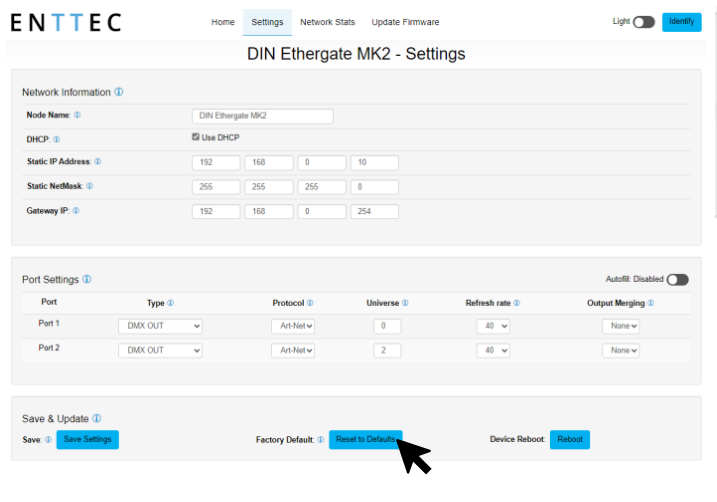Click the Type column info icon
The width and height of the screenshot is (717, 502).
tap(171, 303)
